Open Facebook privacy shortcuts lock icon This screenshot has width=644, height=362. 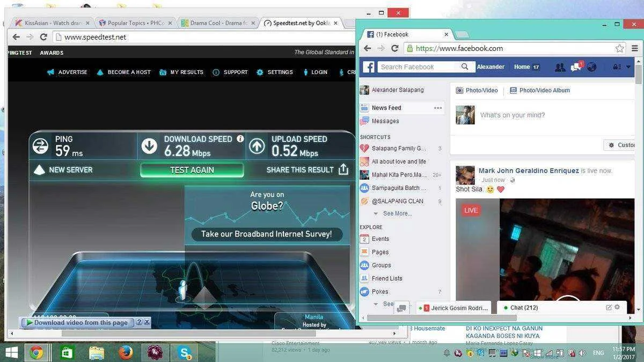click(x=617, y=67)
